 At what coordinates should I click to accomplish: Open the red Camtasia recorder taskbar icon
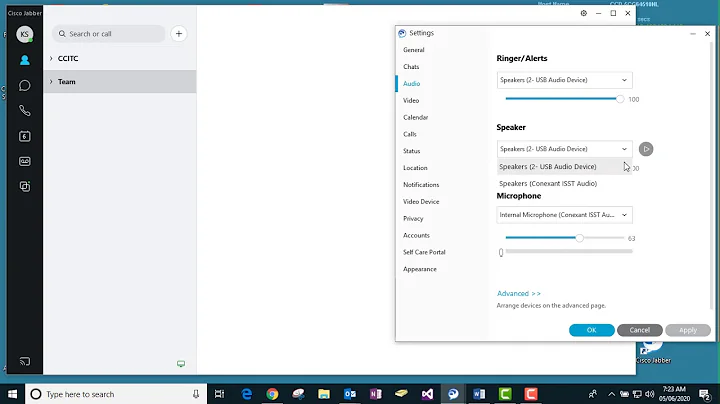531,394
